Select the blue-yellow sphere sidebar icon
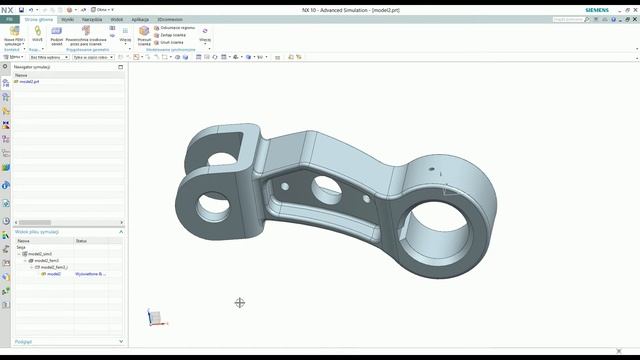The image size is (640, 360). 6,277
